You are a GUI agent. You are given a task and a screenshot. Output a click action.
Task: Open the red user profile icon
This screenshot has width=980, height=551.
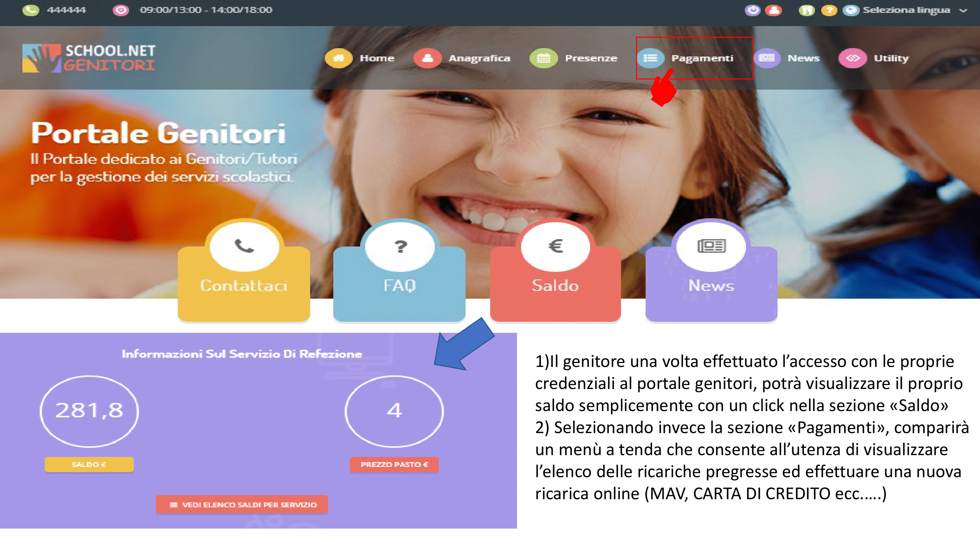tap(774, 10)
